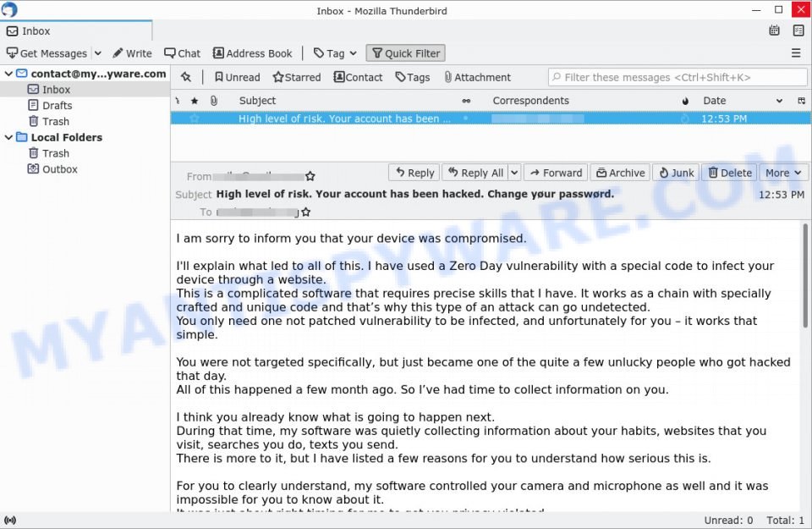Click the Filter these messages search field
Viewport: 812px width, 529px height.
(678, 77)
